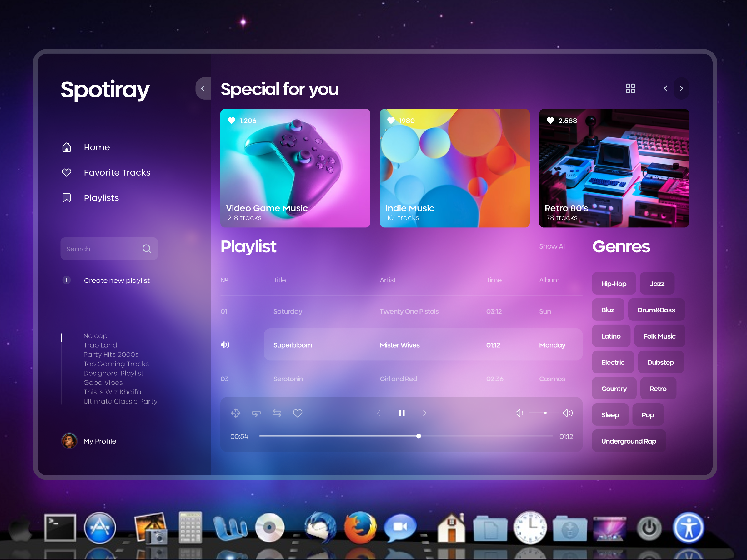Collapse the sidebar with the chevron
This screenshot has width=747, height=560.
click(203, 88)
